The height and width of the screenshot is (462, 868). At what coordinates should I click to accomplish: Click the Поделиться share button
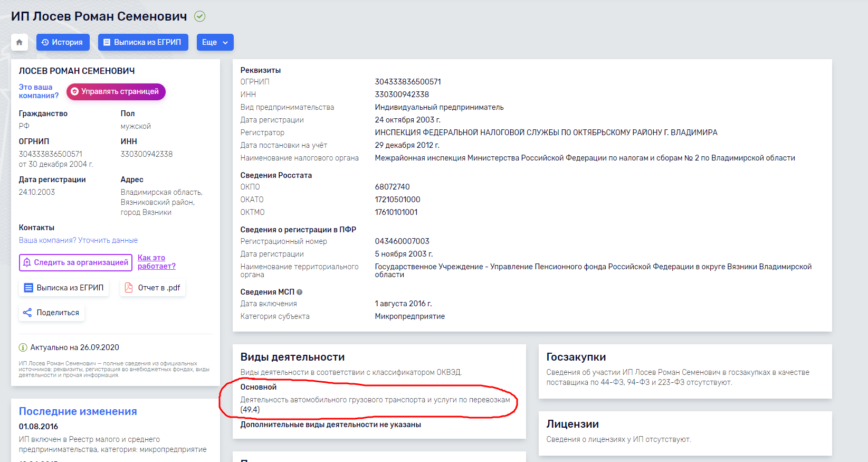(x=51, y=313)
